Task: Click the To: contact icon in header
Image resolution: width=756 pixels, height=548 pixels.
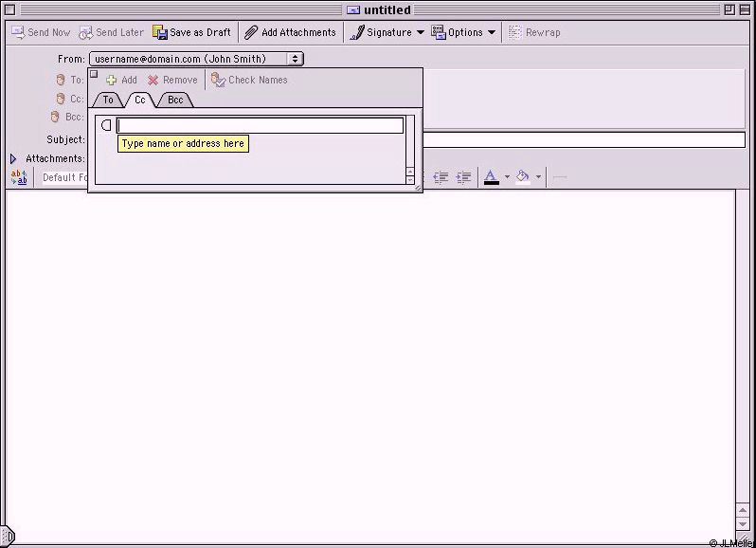Action: tap(61, 80)
